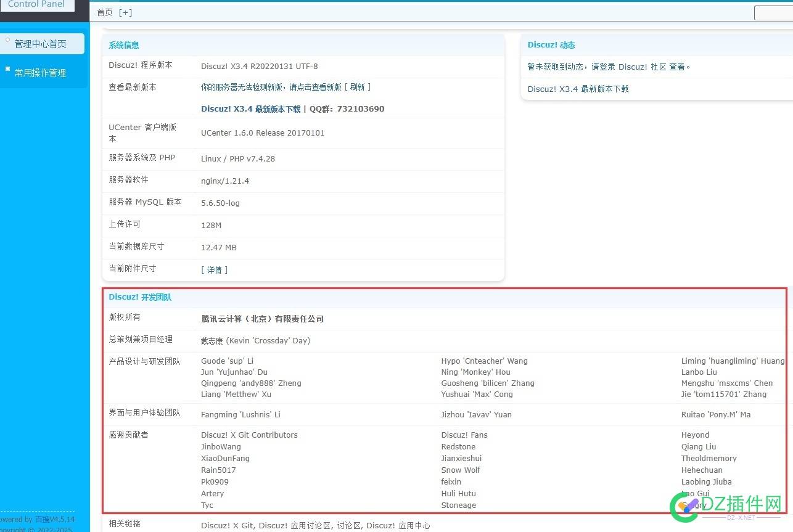
Task: Click the Snow Wolf contributor name
Action: [461, 470]
